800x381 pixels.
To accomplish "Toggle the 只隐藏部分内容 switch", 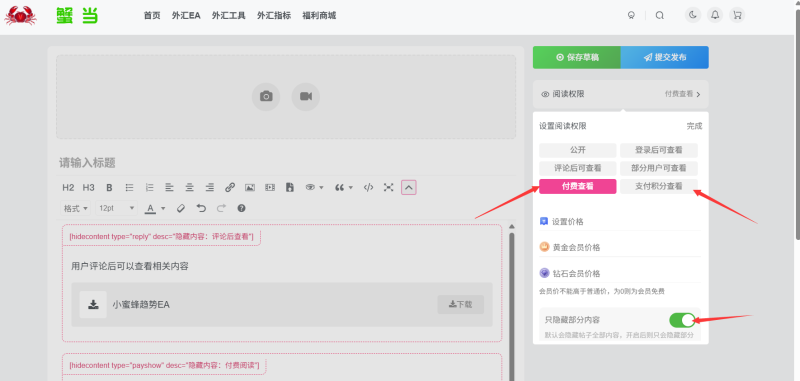I will point(682,320).
